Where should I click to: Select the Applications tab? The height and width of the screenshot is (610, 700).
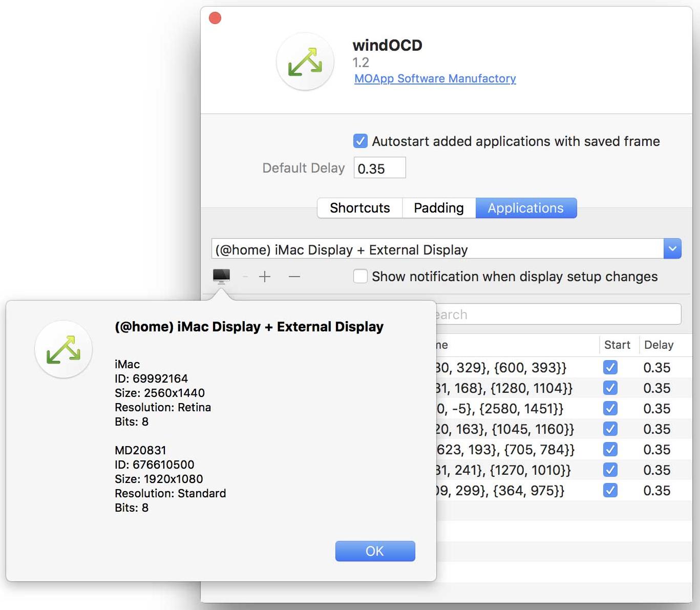coord(526,208)
